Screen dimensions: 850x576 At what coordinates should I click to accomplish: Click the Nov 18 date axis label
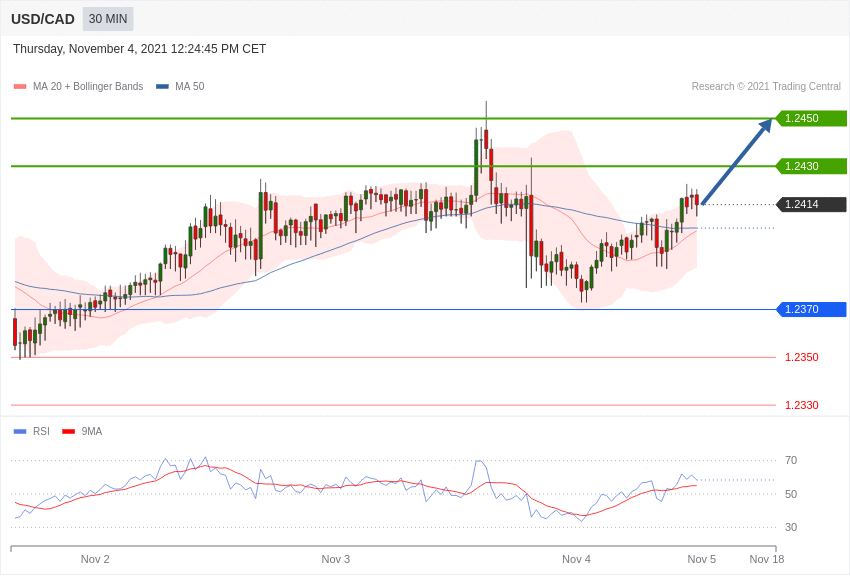tap(767, 559)
